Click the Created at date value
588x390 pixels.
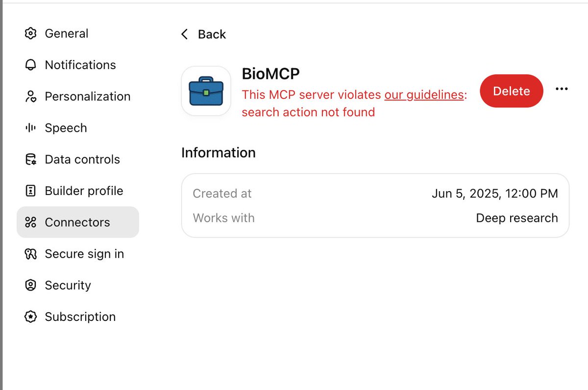(x=494, y=194)
